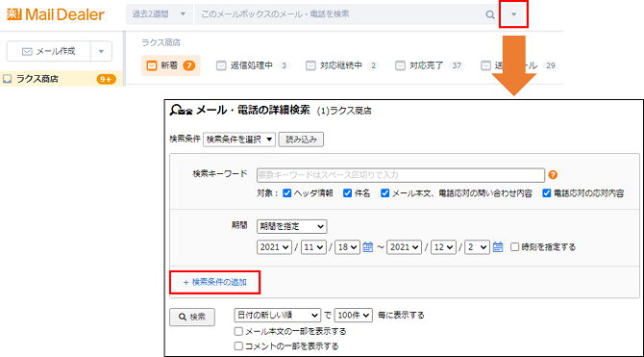Enable コメントの一部を表示する checkbox
644x357 pixels.
click(238, 346)
